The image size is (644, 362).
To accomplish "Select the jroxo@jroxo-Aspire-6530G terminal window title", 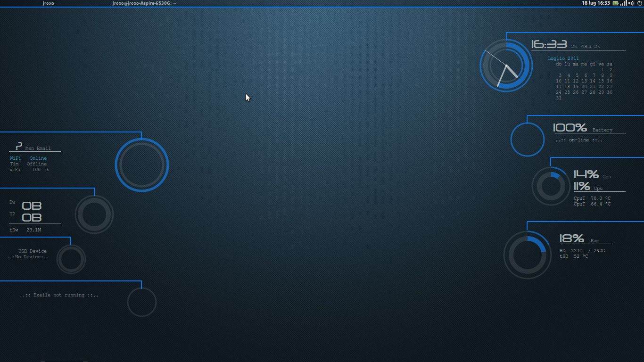I will click(144, 3).
